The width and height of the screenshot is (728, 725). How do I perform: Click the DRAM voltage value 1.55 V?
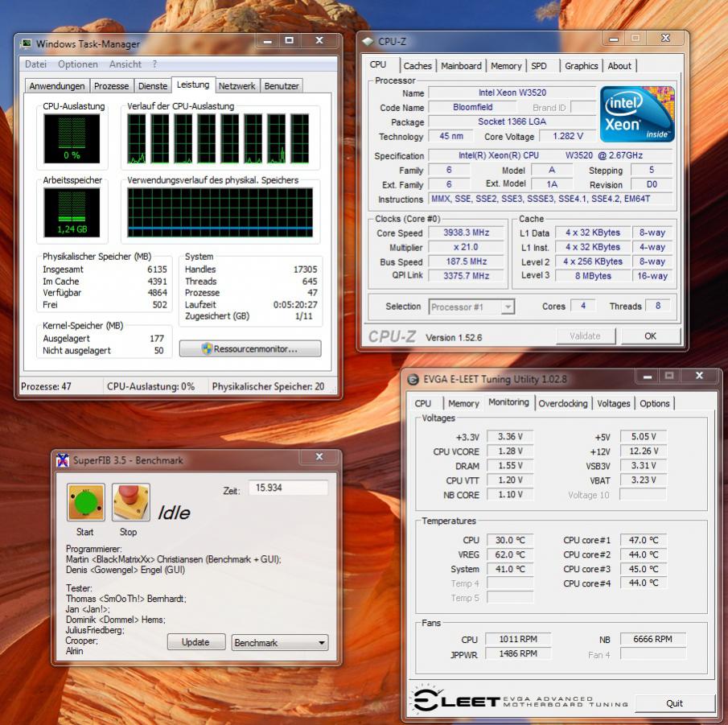click(510, 465)
